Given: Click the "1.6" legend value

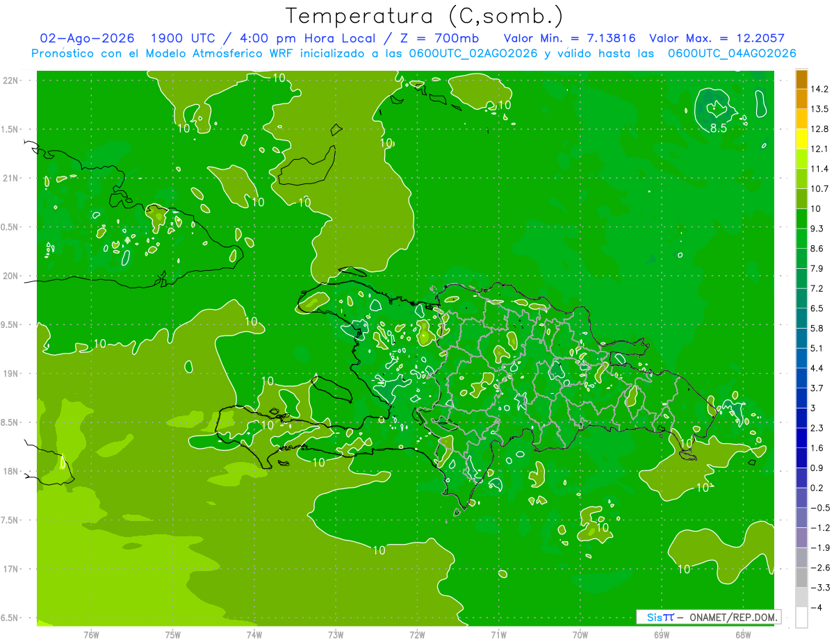Looking at the screenshot, I should click(x=817, y=448).
